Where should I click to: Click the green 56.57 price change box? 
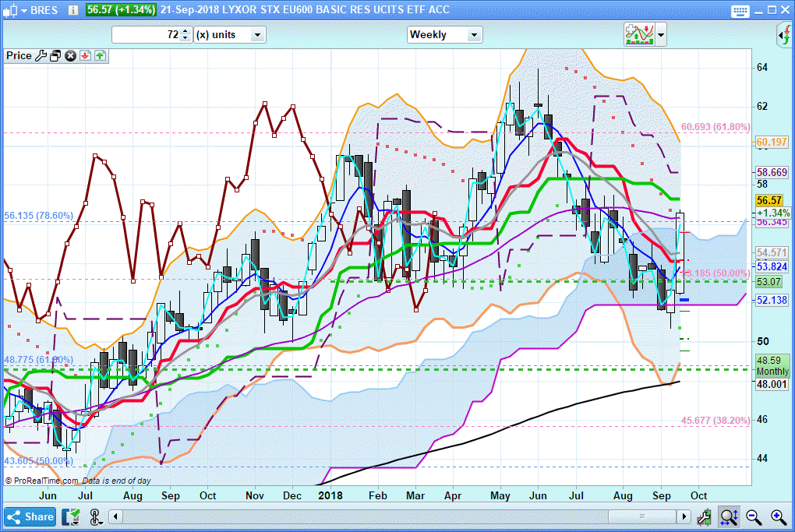(x=121, y=9)
